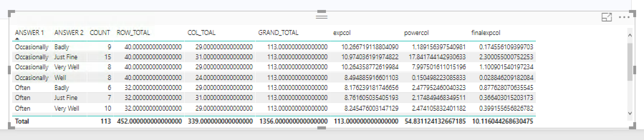Viewport: 644px width, 140px height.
Task: Sort by the ROW_TOTAL column header
Action: coord(133,32)
